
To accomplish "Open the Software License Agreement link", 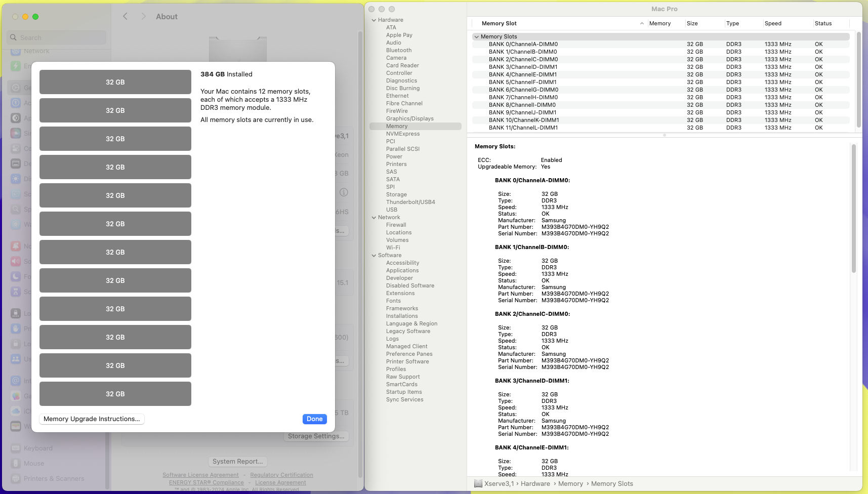I will (200, 475).
